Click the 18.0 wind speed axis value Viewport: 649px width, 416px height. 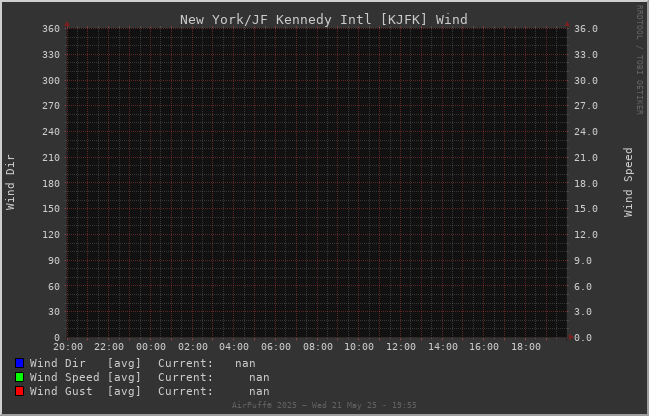(x=586, y=183)
